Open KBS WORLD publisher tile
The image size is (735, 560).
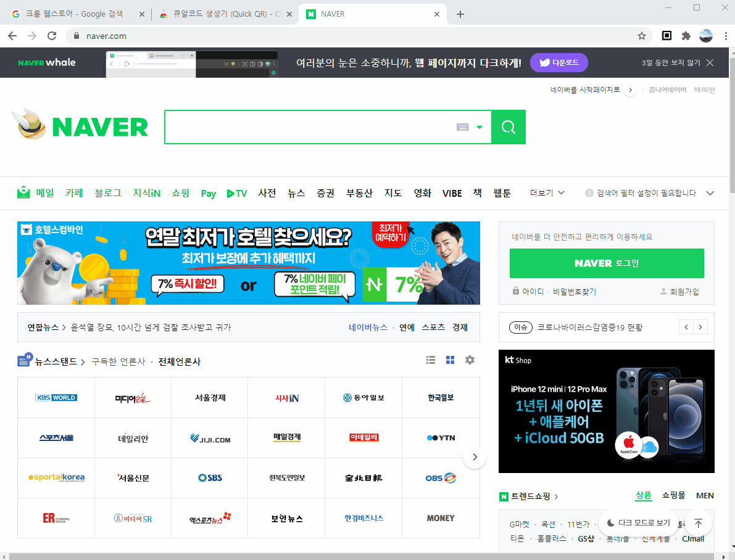56,397
